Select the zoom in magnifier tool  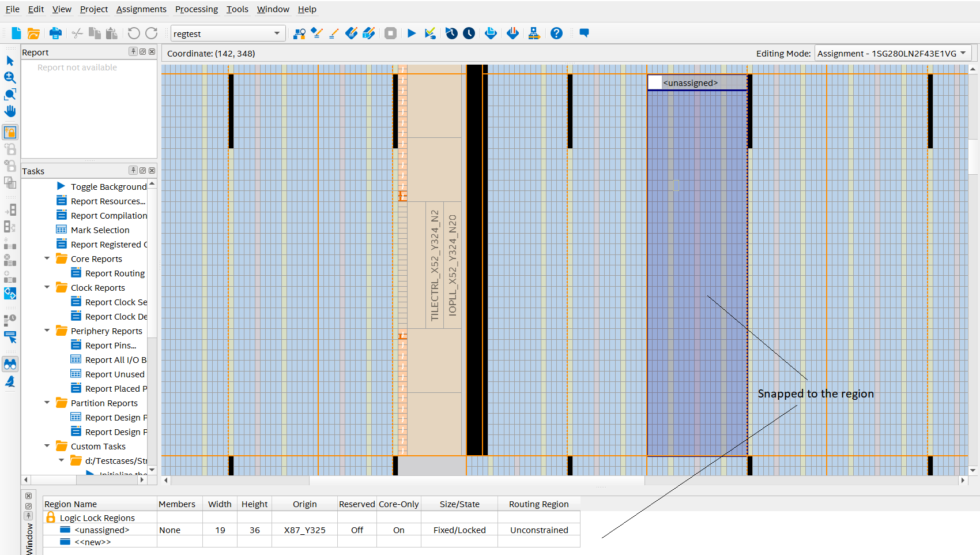point(10,78)
